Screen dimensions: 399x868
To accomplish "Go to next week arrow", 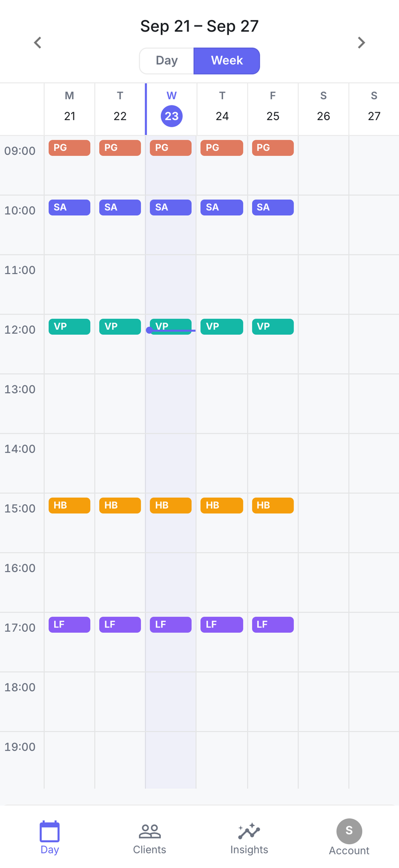I will [x=361, y=42].
